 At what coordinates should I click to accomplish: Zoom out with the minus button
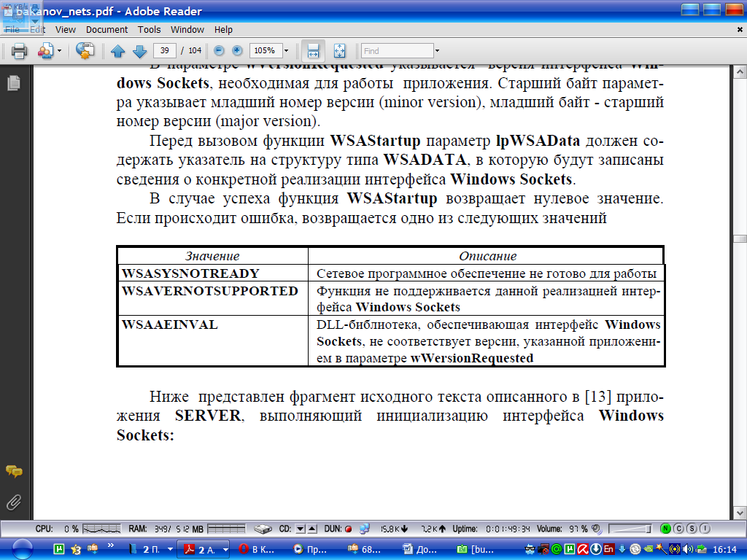tap(219, 50)
